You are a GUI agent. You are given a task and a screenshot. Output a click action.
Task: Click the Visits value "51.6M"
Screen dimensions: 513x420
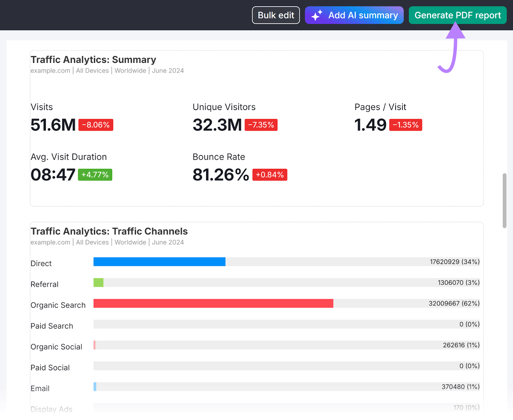click(53, 125)
